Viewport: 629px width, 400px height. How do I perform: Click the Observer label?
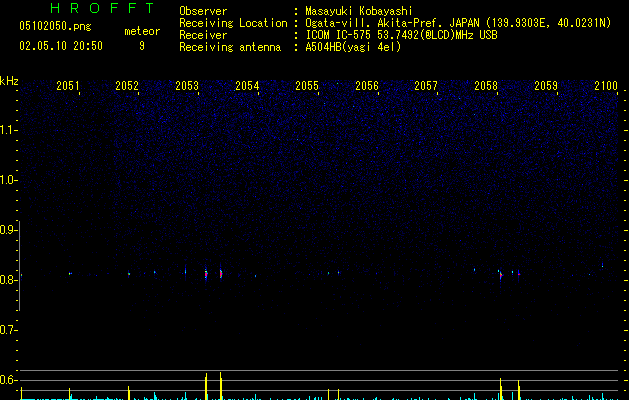[x=203, y=11]
